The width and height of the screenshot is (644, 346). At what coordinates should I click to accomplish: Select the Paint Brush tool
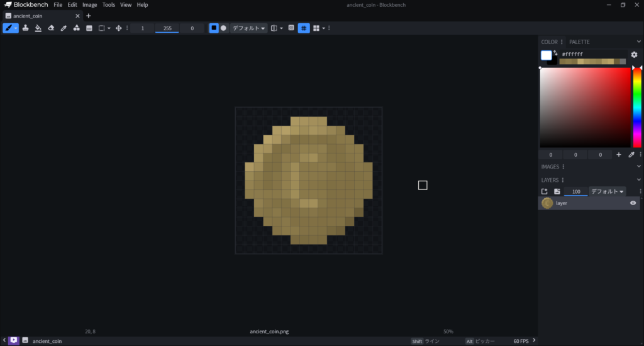[8, 28]
